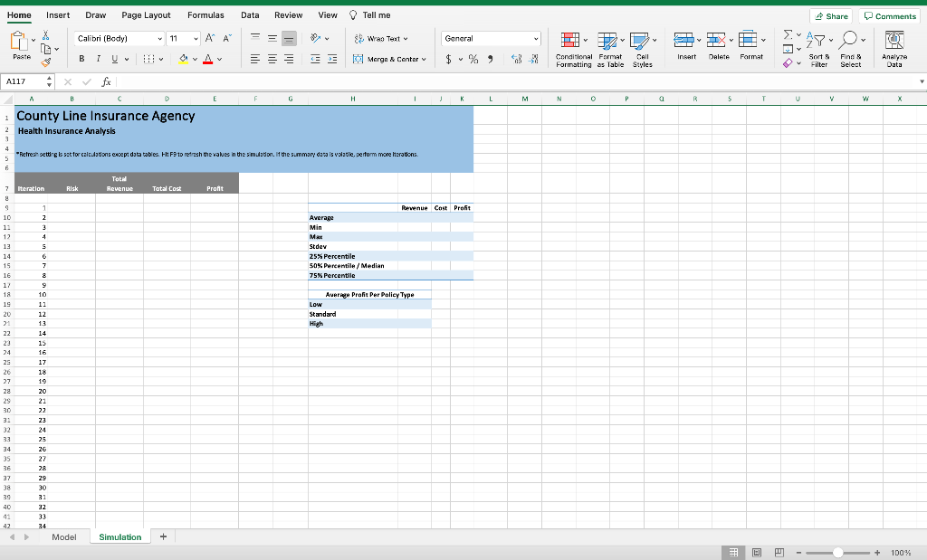The image size is (927, 560).
Task: Toggle Wrap Text on selected cells
Action: coord(381,38)
